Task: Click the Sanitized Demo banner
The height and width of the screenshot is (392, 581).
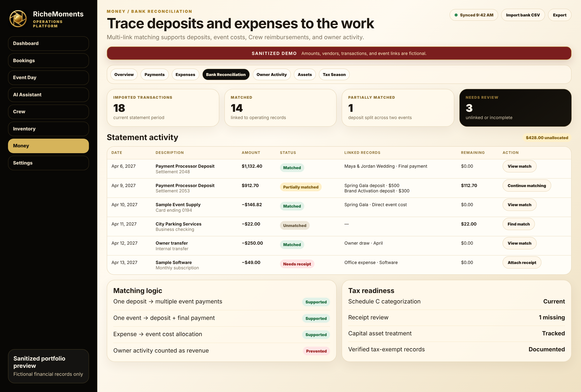Action: point(339,53)
